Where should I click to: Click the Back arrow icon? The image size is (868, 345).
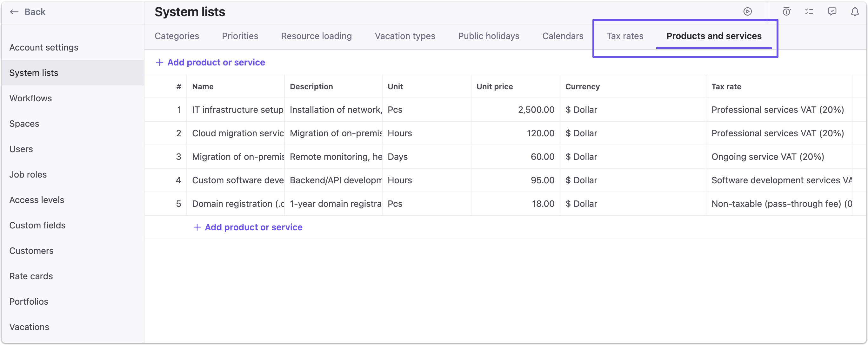pos(14,12)
